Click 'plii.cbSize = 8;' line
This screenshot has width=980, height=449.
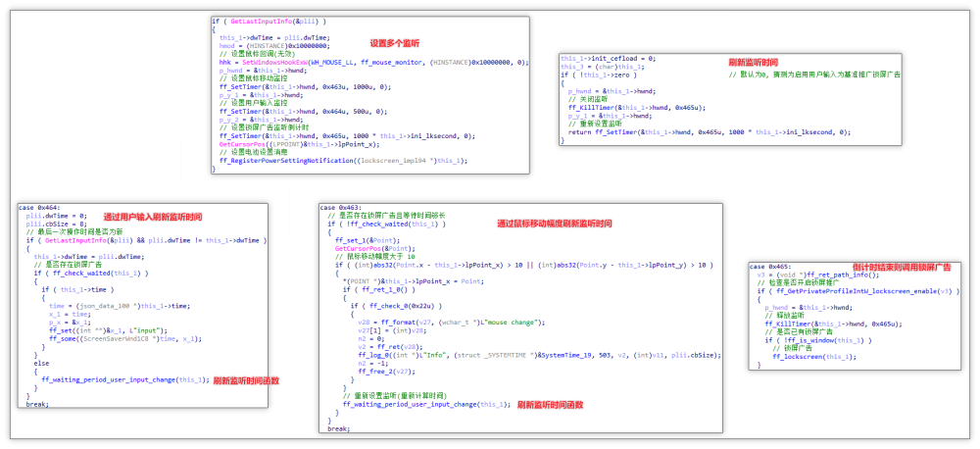(x=54, y=223)
